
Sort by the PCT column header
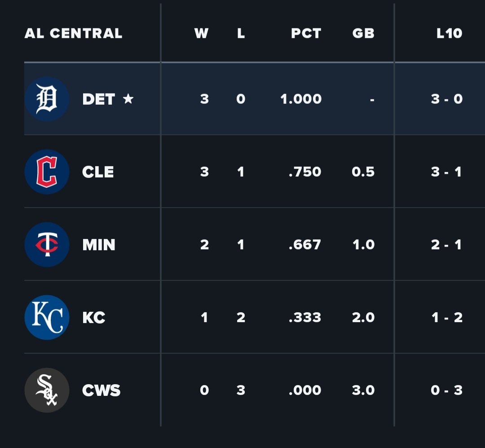click(x=306, y=33)
